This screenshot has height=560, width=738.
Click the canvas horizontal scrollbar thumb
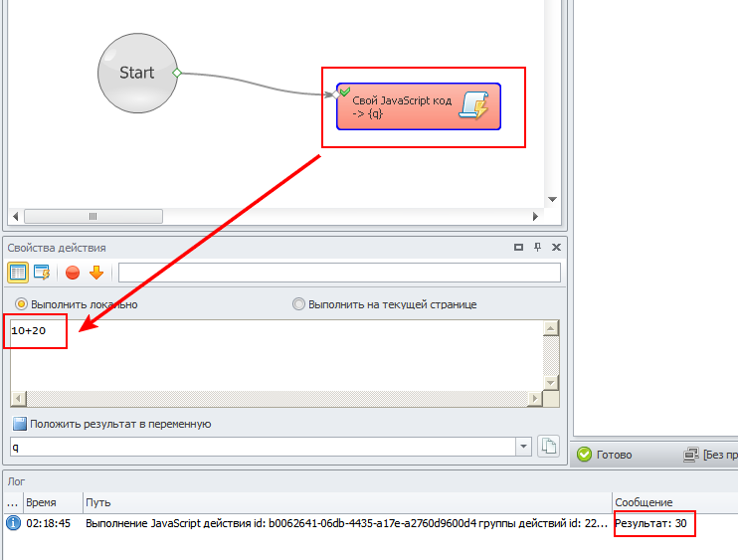point(93,217)
